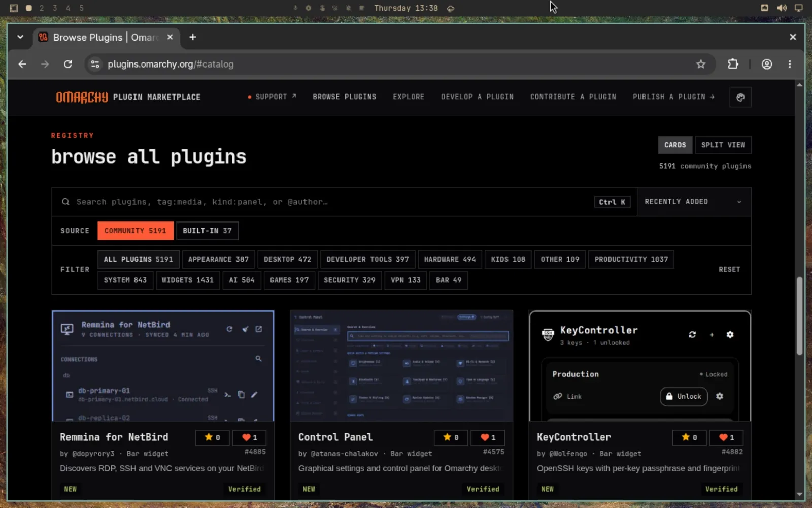Open the Control Panel plugin thumbnail
The image size is (812, 508).
(401, 366)
